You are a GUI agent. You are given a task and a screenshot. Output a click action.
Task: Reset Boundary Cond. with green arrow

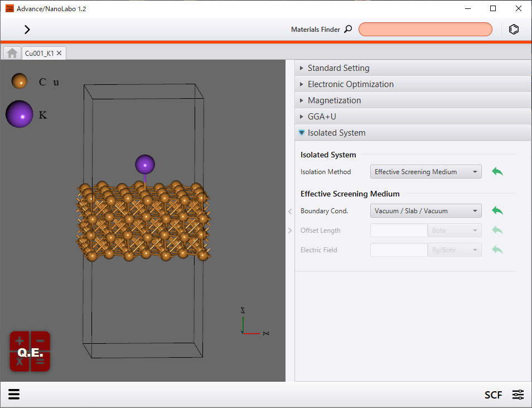click(x=497, y=211)
